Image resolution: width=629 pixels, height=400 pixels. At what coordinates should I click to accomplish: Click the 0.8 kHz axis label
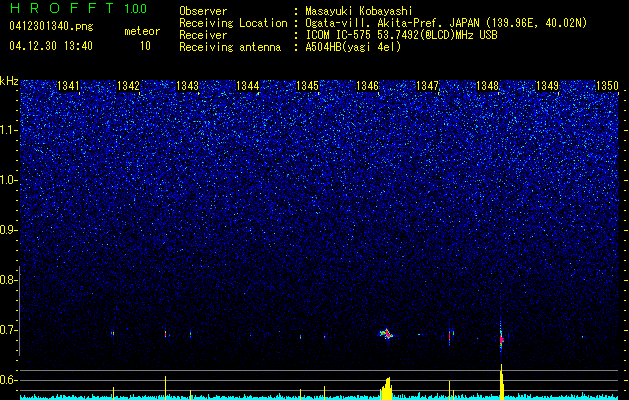coord(8,280)
